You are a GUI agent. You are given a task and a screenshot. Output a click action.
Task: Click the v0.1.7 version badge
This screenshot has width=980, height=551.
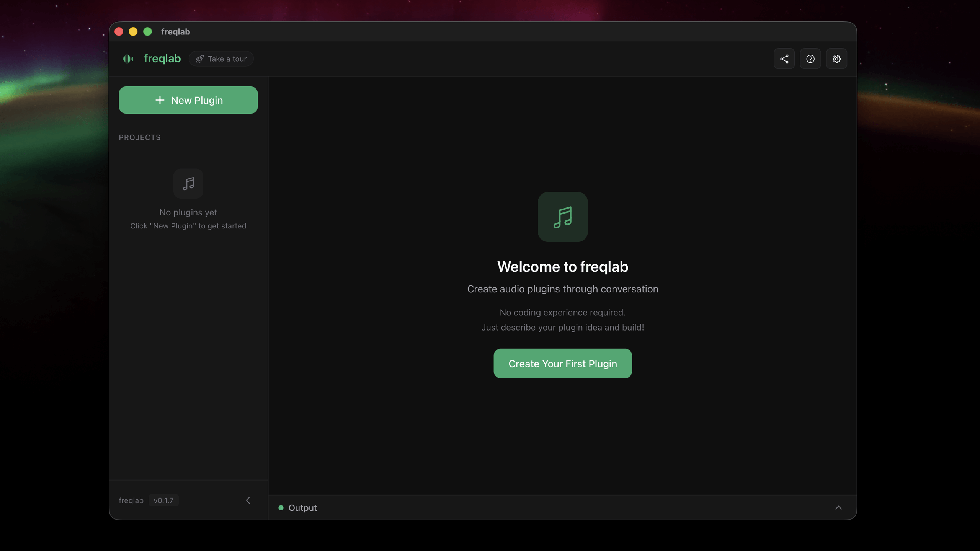point(163,500)
